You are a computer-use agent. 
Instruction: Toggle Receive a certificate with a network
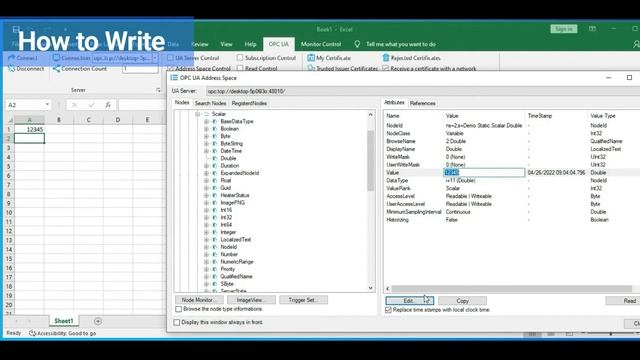385,68
